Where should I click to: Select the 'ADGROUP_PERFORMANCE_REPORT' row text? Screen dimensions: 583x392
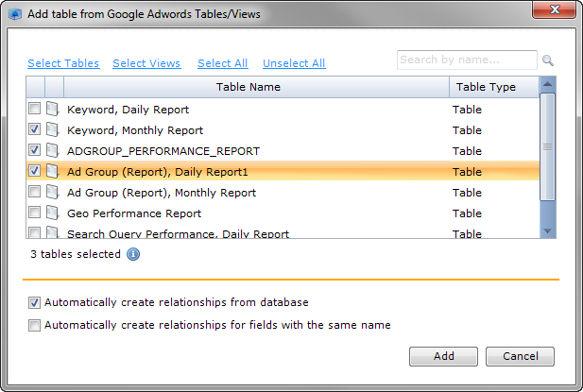point(163,151)
